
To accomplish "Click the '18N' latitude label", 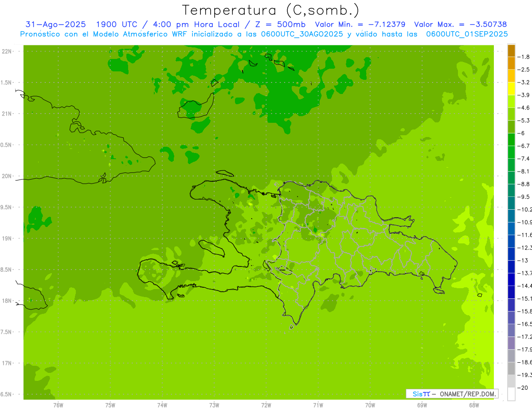I will (7, 301).
